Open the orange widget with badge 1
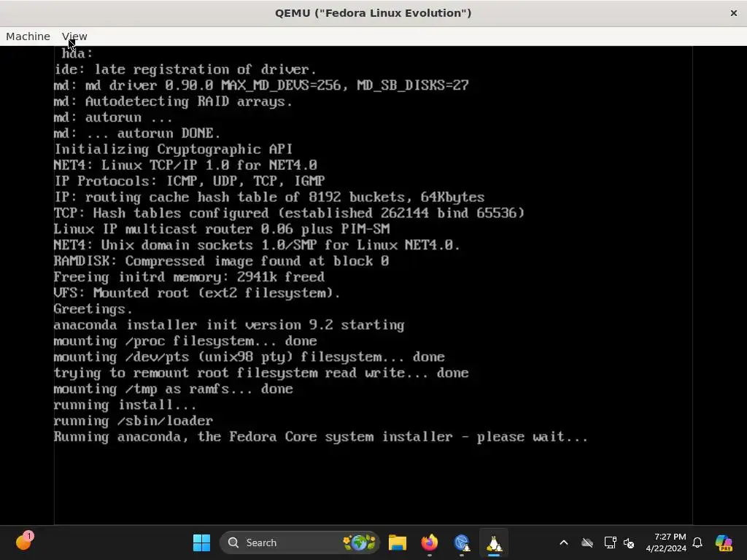 [x=24, y=542]
